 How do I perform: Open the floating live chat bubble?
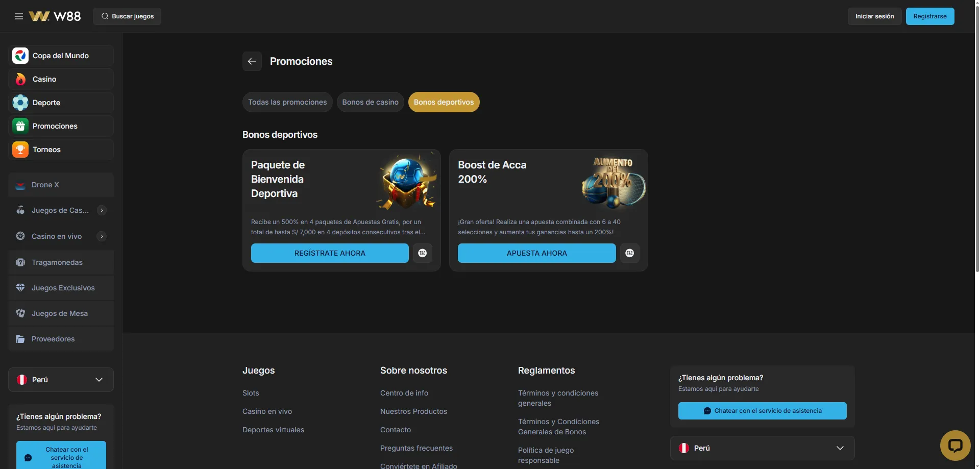point(955,446)
